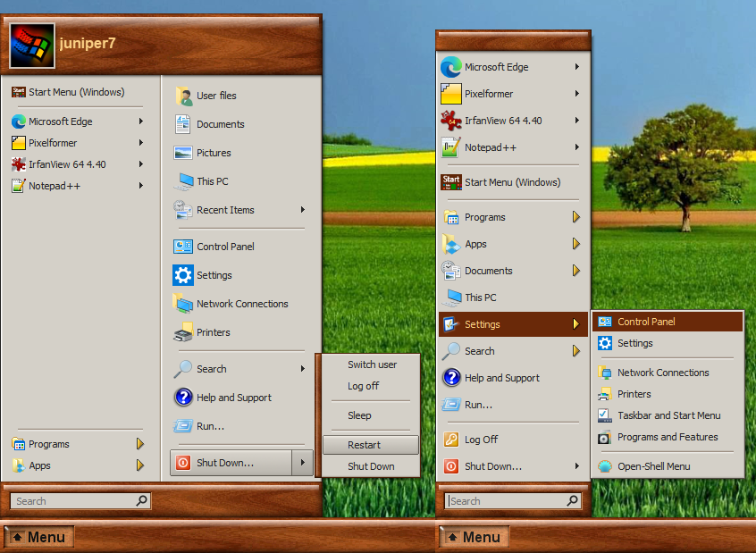
Task: Select Switch user option
Action: (x=372, y=364)
